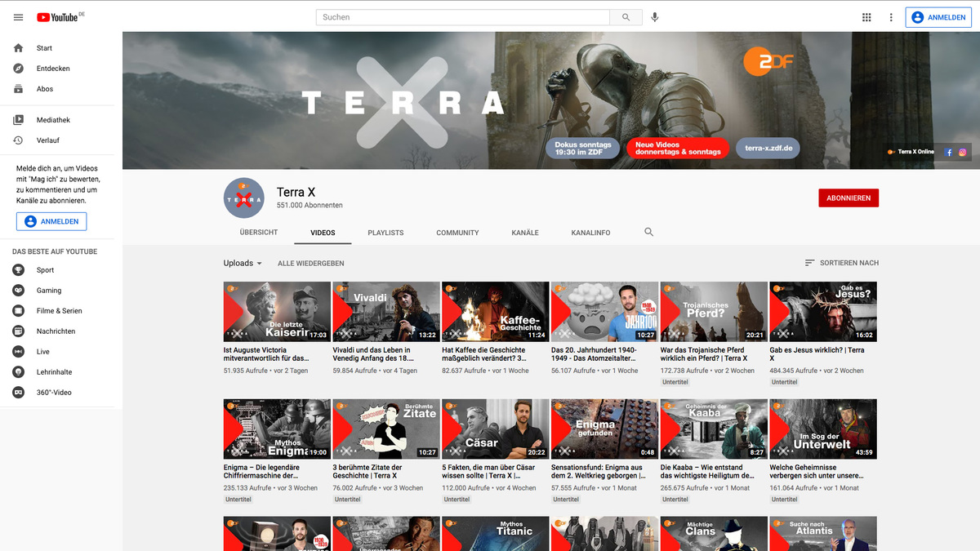Open the Community tab
The image size is (980, 551).
[x=457, y=233]
